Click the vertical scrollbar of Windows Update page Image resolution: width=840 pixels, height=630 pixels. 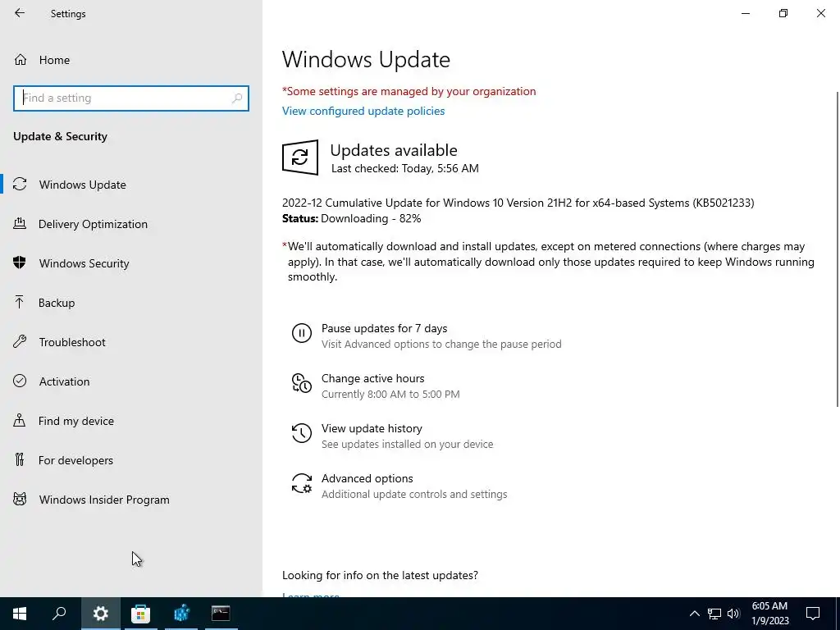838,249
